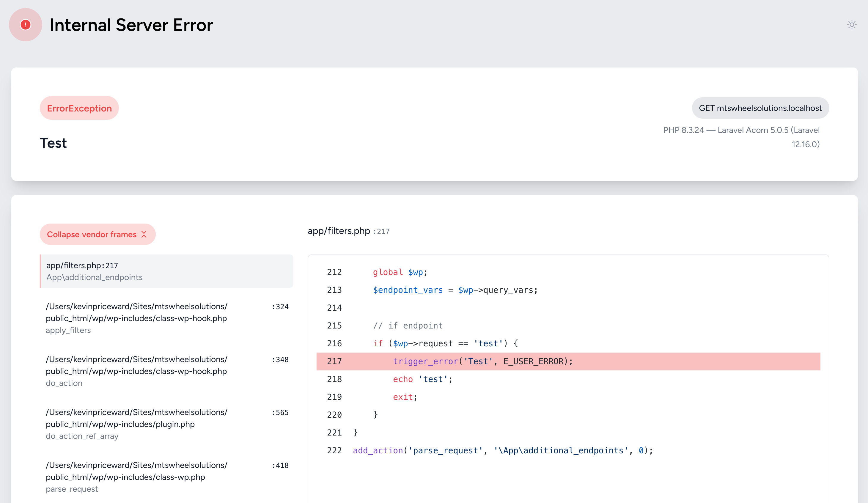This screenshot has width=868, height=503.
Task: Click the echo 'test' code line 218
Action: 422,379
